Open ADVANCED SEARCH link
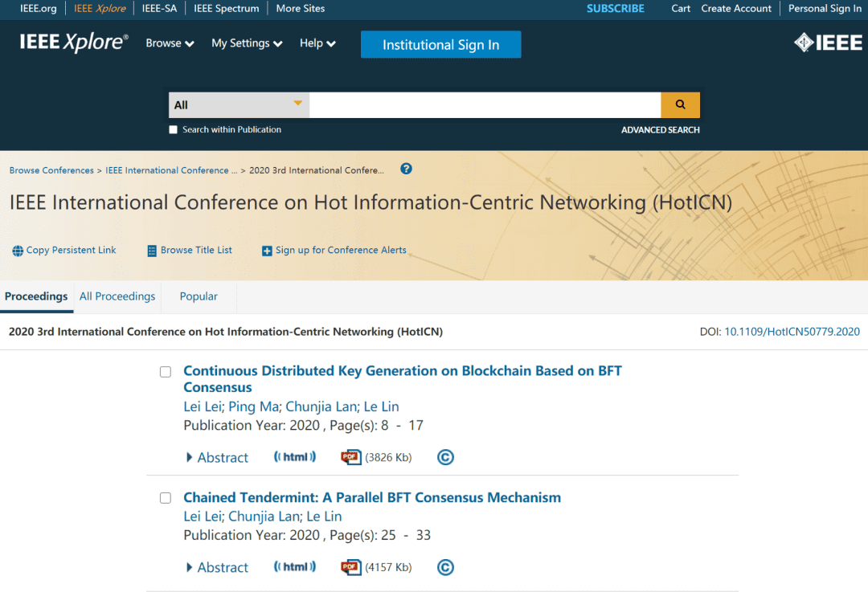 point(660,130)
